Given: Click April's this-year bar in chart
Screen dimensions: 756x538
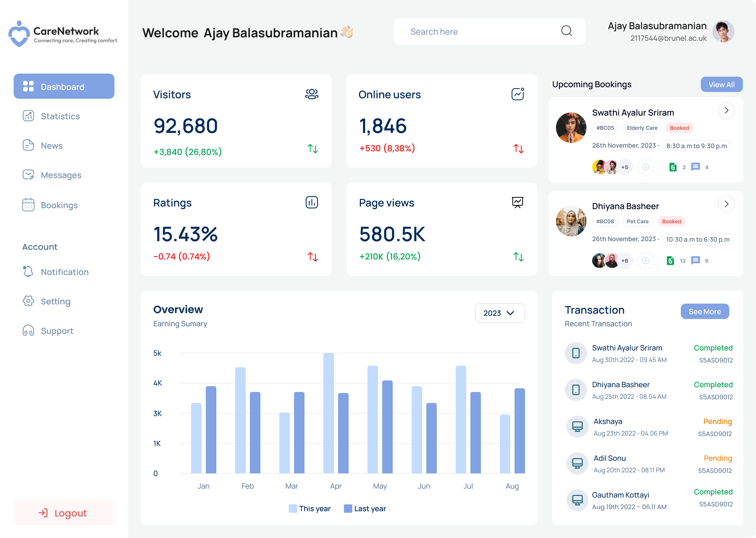Looking at the screenshot, I should pyautogui.click(x=328, y=413).
